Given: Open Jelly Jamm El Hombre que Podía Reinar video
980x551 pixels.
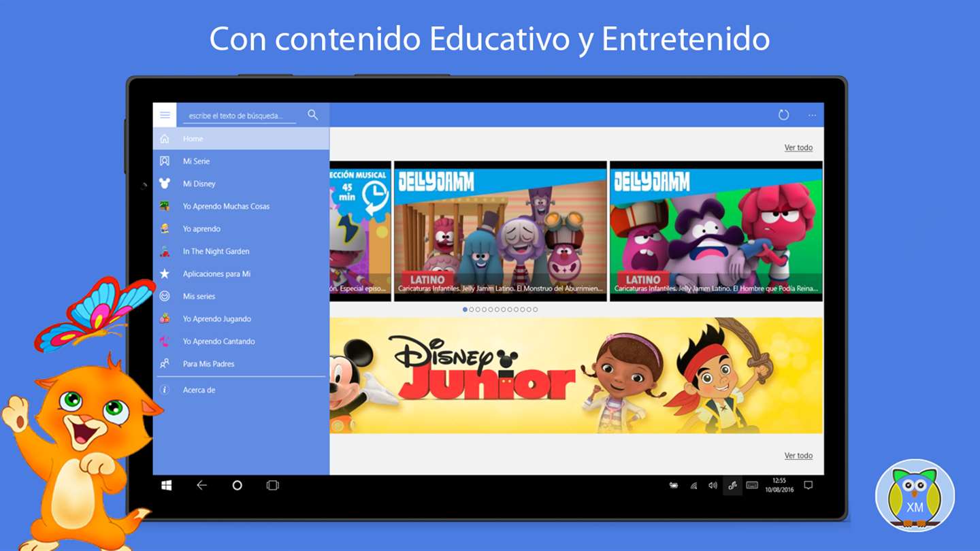Looking at the screenshot, I should tap(716, 231).
